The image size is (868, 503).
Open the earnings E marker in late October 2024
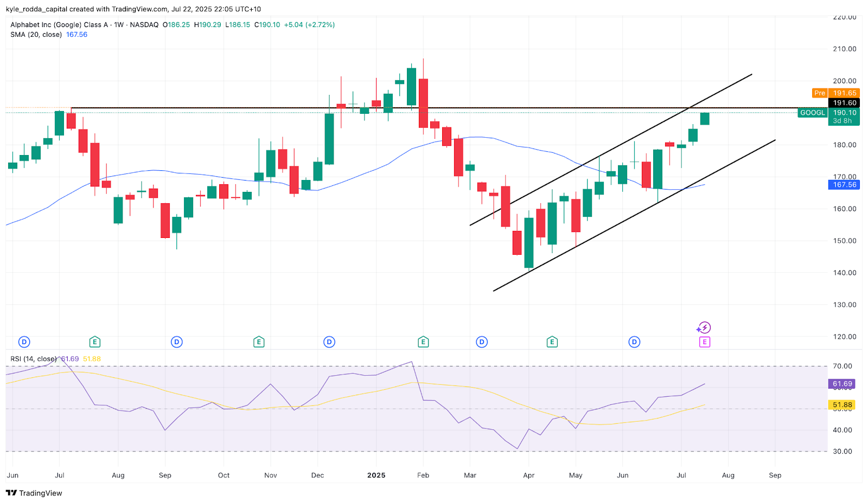259,342
